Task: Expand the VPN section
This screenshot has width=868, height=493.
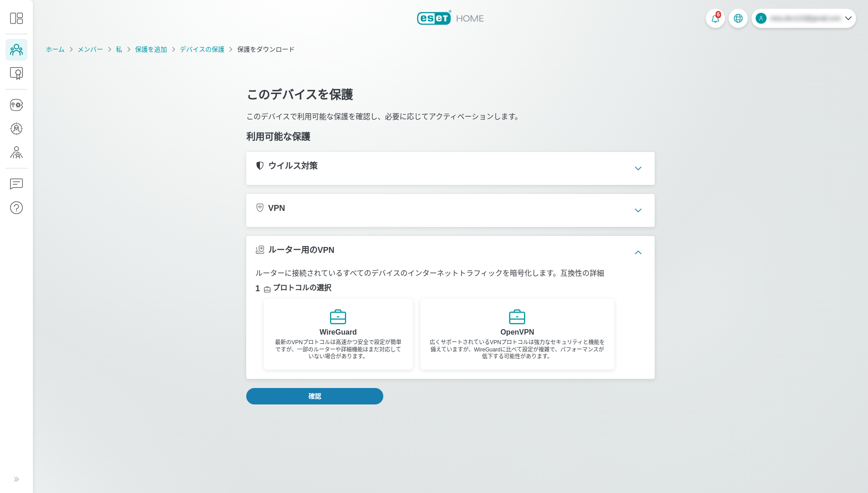Action: tap(638, 210)
